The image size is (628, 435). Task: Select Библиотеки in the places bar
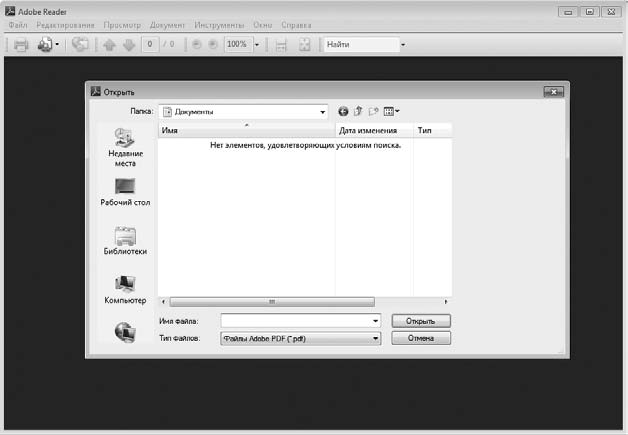click(125, 241)
